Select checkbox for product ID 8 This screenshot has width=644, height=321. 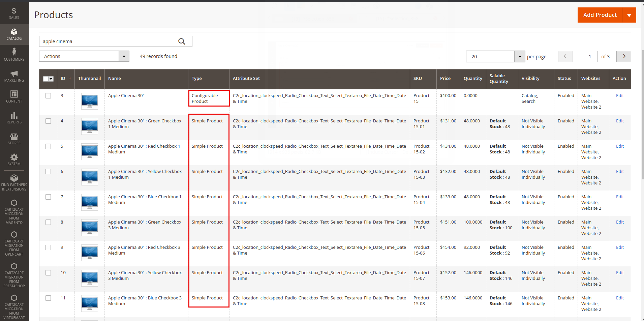pyautogui.click(x=48, y=222)
